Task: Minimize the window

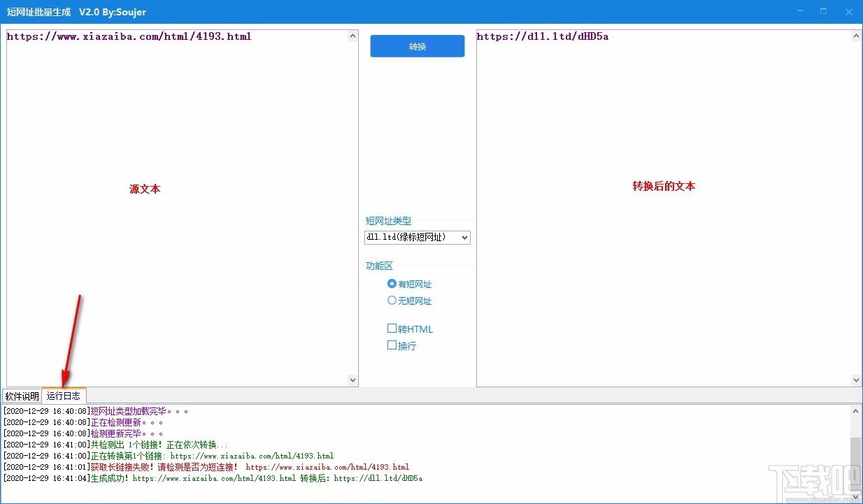Action: pyautogui.click(x=799, y=11)
